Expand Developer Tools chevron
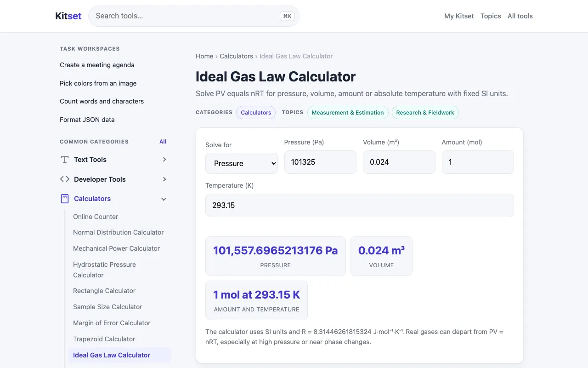Screen dimensions: 588x368 164,179
